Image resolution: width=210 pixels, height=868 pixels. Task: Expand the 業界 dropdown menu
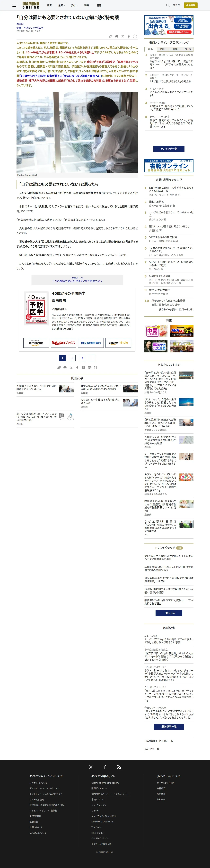62,5
